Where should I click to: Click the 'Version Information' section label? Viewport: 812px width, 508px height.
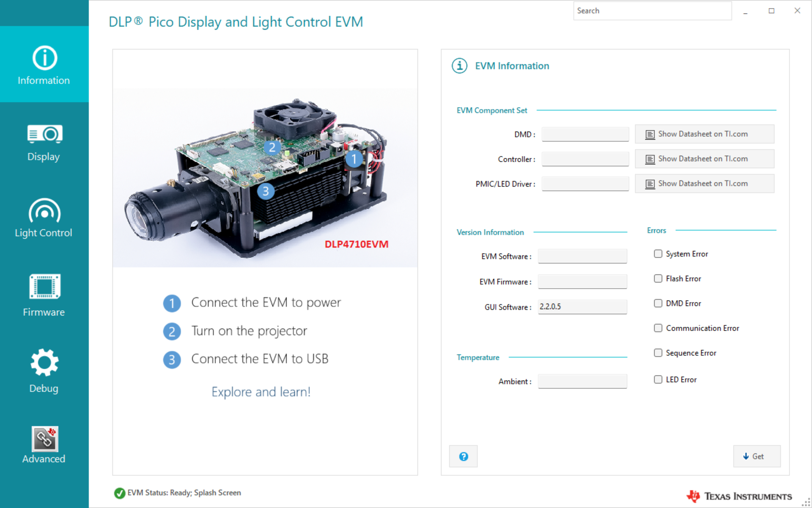click(490, 232)
